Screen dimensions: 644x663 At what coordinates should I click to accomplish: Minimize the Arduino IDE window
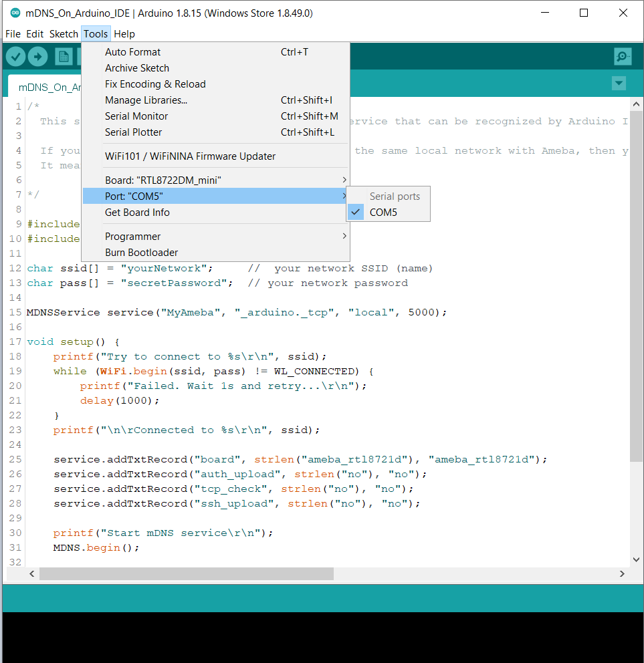[545, 13]
